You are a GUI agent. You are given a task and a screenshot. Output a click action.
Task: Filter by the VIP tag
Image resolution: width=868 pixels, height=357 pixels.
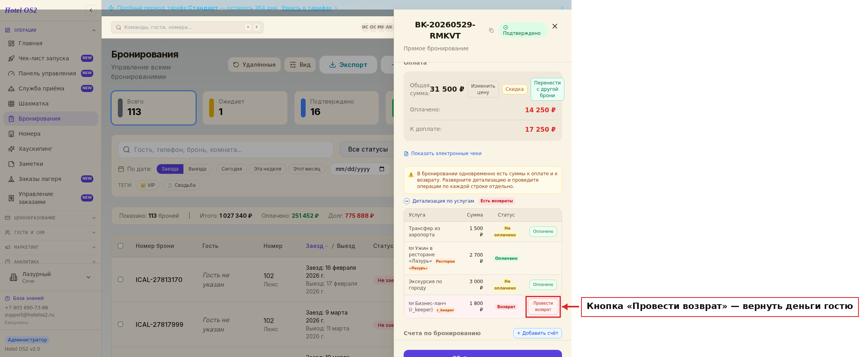pos(148,185)
